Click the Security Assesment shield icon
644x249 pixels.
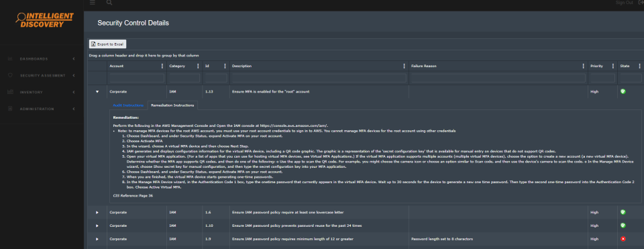click(x=10, y=76)
